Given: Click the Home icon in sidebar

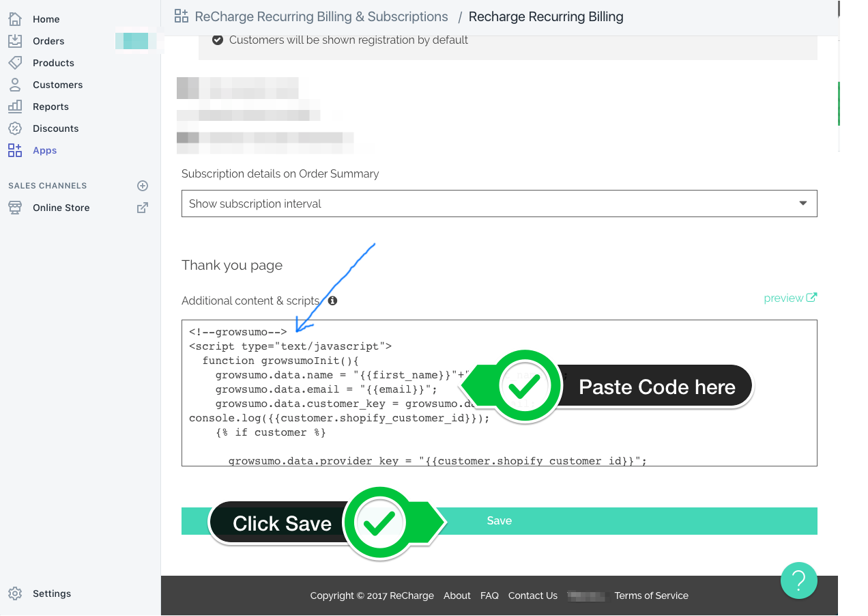Looking at the screenshot, I should [15, 19].
